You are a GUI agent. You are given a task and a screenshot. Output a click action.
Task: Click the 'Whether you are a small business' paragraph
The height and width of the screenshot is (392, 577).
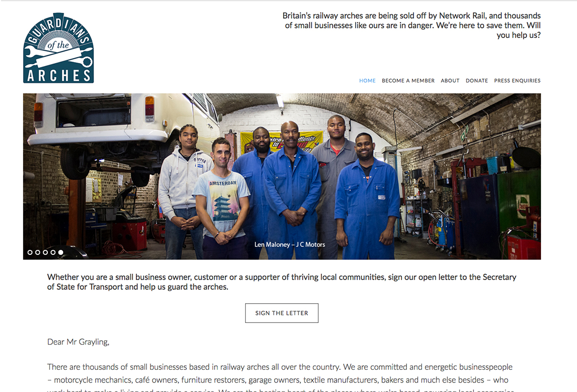click(282, 282)
